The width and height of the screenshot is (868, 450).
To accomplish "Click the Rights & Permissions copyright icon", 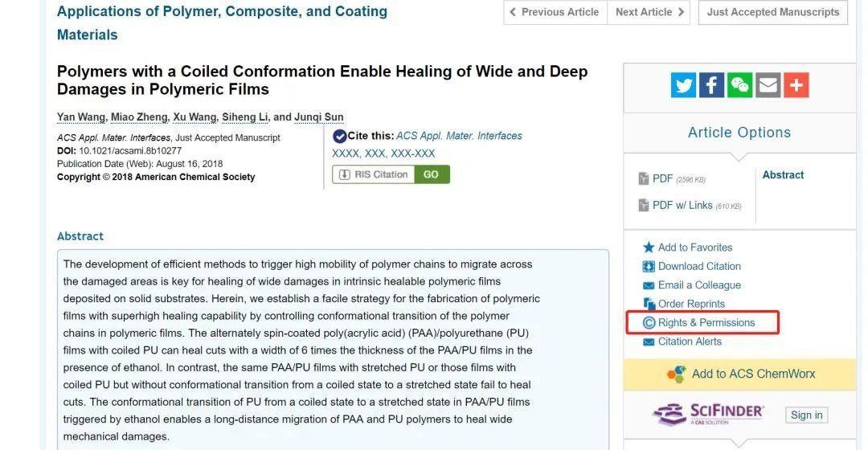I will [x=649, y=323].
